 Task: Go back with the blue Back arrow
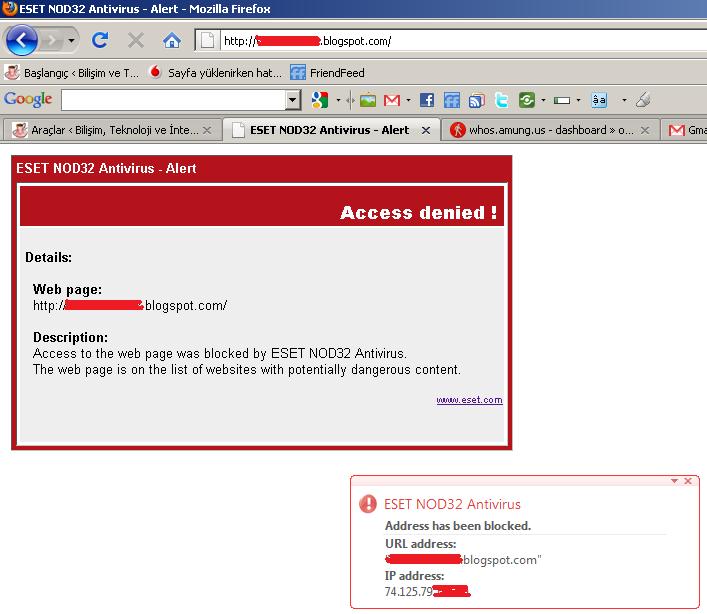pos(21,41)
